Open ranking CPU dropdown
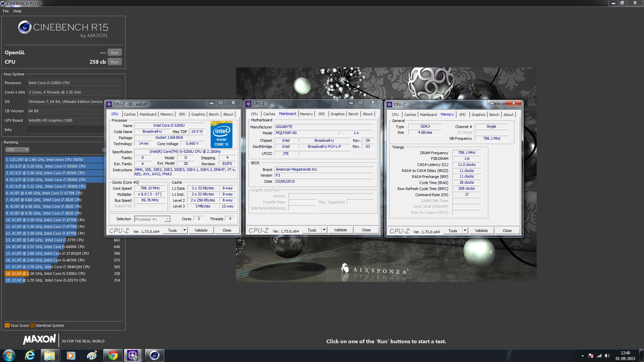The width and height of the screenshot is (644, 362). coord(17,150)
